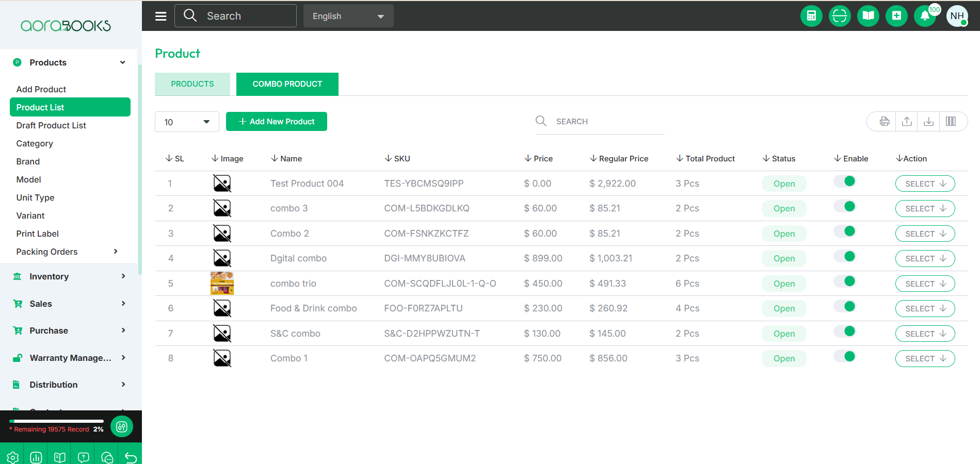Expand the Distribution sidebar section

tap(69, 385)
